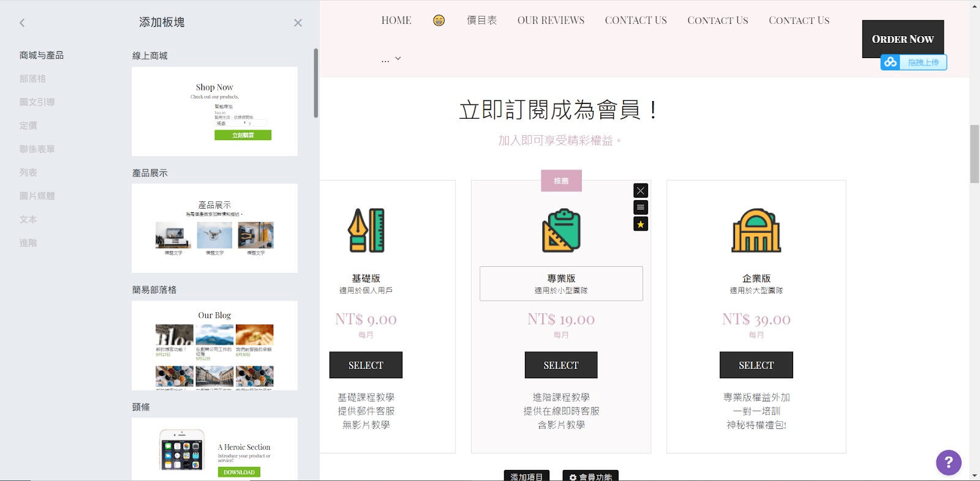This screenshot has height=481, width=980.
Task: Select 進階 category
Action: pyautogui.click(x=28, y=243)
